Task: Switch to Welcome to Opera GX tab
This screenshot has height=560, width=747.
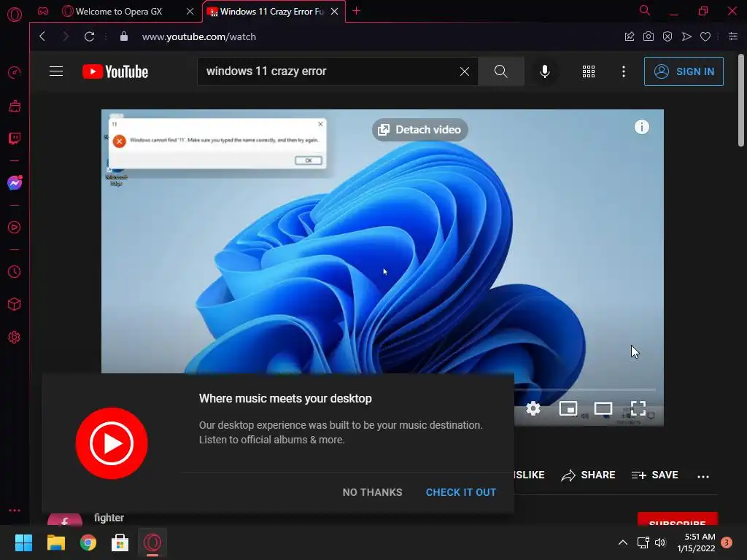Action: [119, 12]
